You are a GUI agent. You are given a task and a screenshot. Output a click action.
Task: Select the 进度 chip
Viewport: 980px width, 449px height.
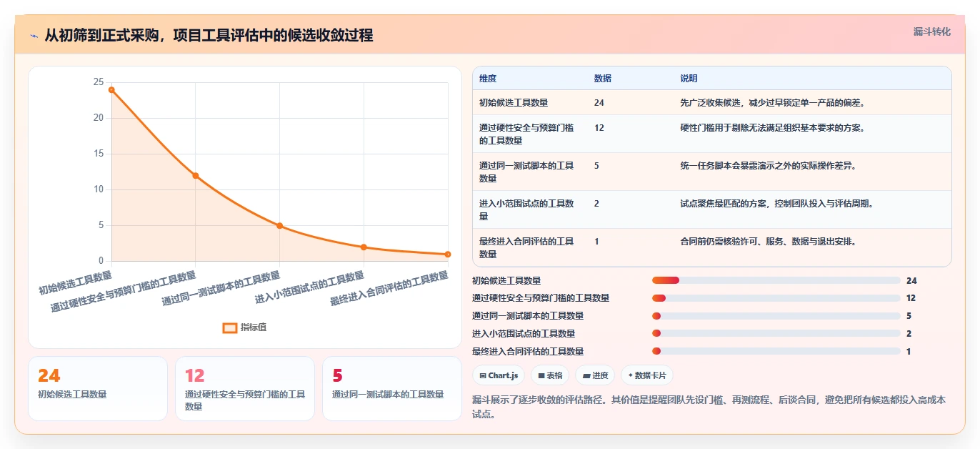click(595, 375)
